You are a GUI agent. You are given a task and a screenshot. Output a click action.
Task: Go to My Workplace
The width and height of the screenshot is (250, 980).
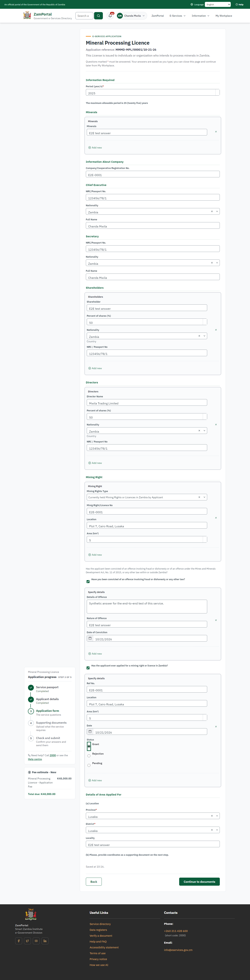224,16
